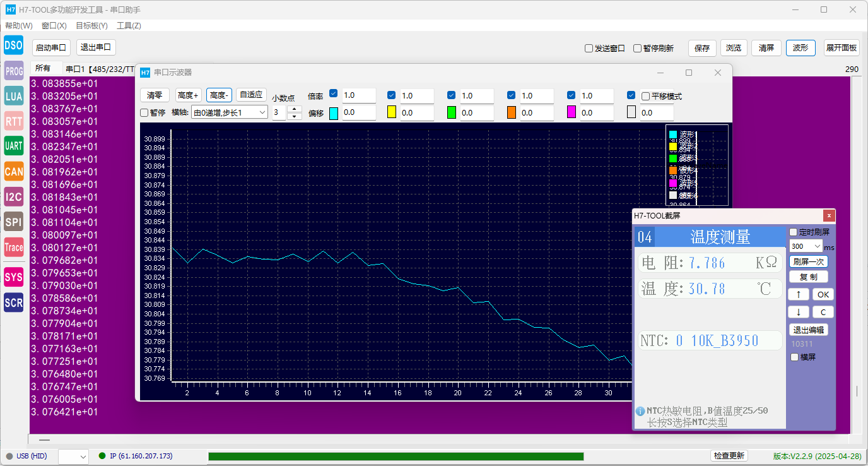The image size is (868, 466).
Task: Click the cyan channel 偏移 input field
Action: (359, 112)
